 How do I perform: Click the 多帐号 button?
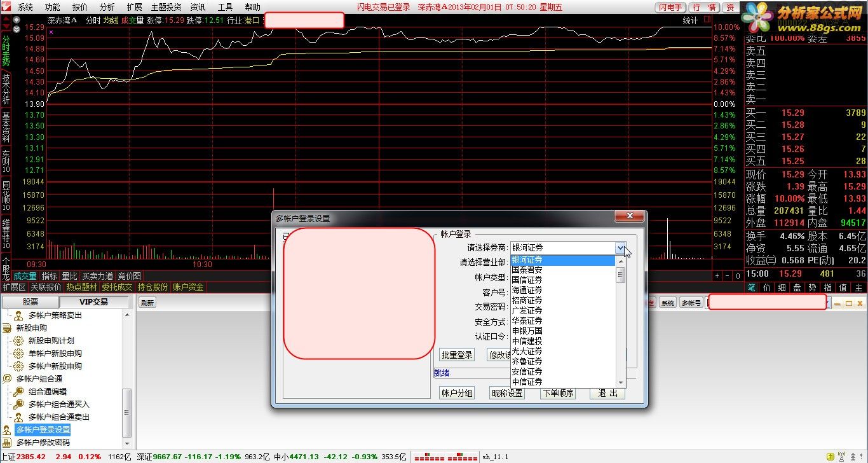pyautogui.click(x=691, y=303)
